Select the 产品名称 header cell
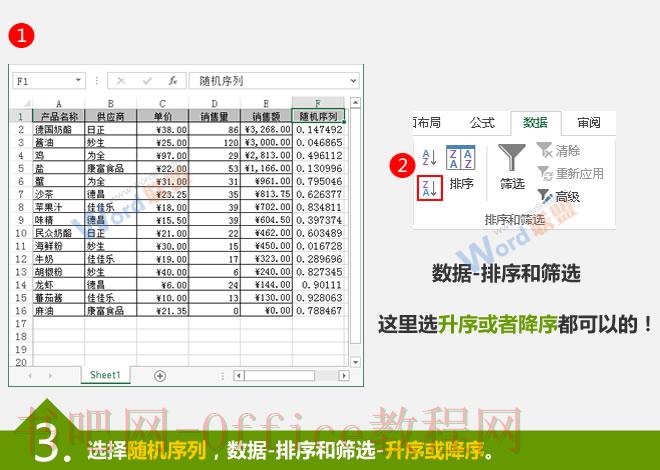Image resolution: width=660 pixels, height=470 pixels. coord(59,117)
